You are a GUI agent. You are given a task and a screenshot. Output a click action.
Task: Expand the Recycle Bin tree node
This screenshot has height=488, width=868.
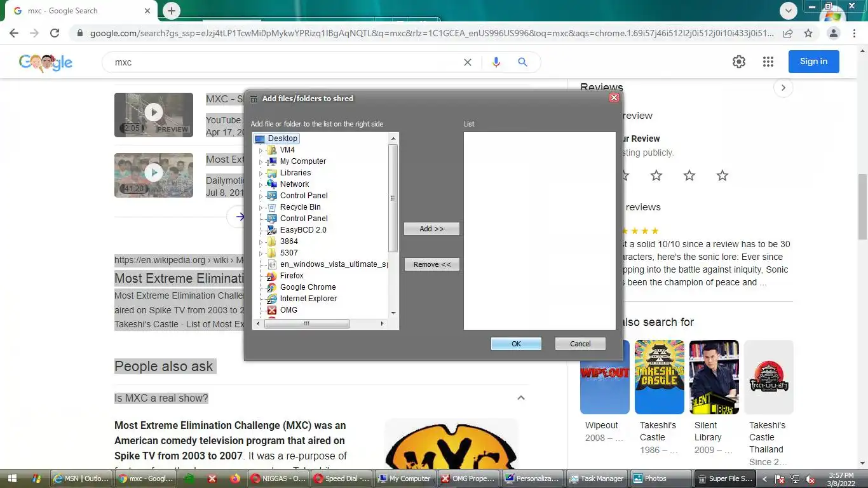point(261,208)
